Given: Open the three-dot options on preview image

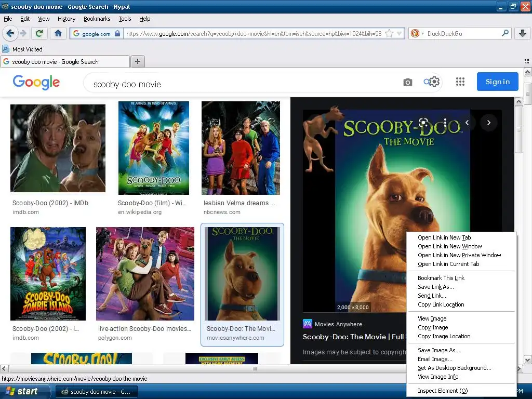Looking at the screenshot, I should click(x=445, y=123).
